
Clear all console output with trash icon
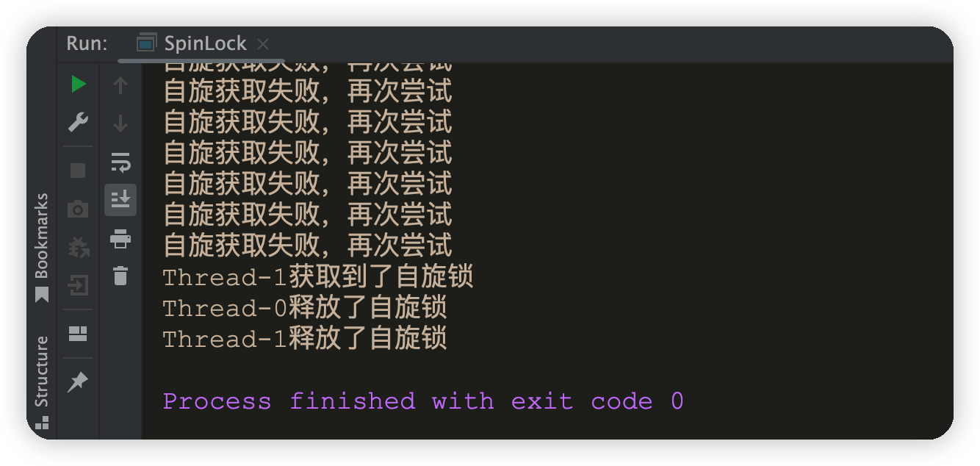point(120,276)
